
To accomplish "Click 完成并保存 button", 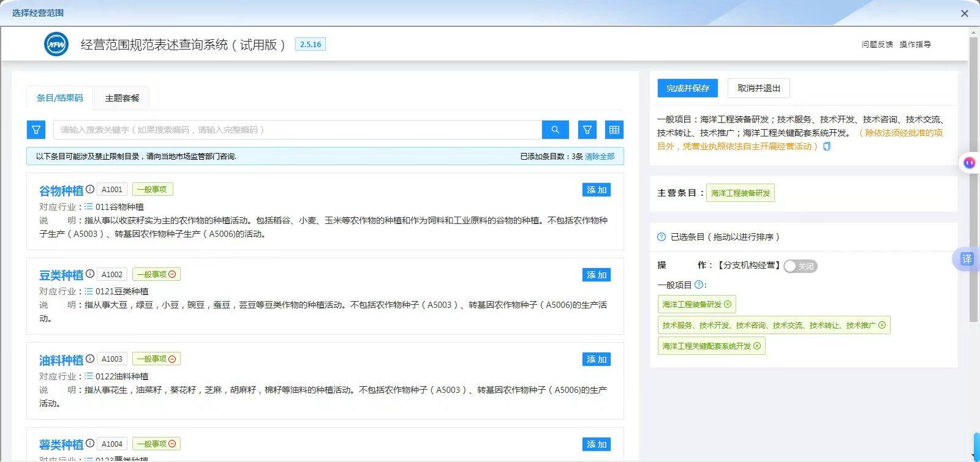I will pyautogui.click(x=688, y=88).
